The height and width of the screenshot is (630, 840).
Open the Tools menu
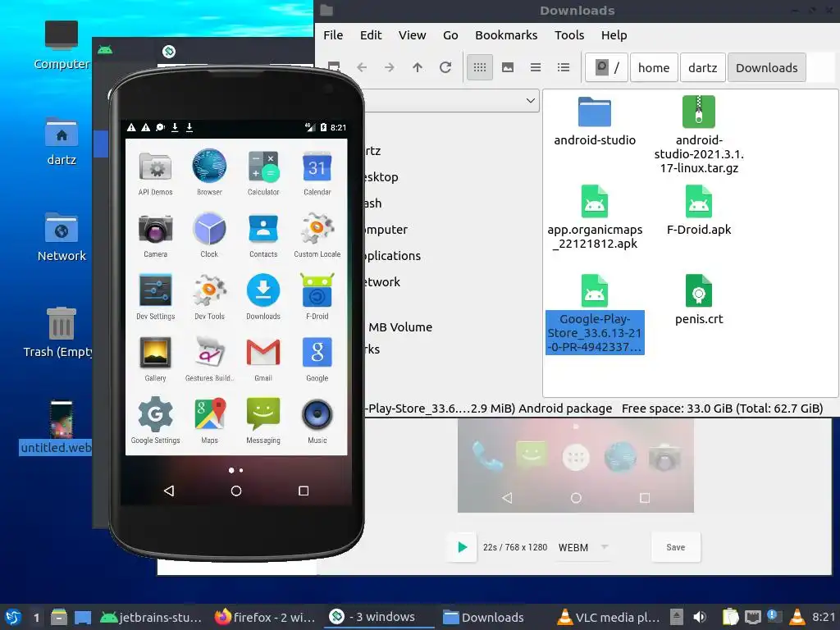[569, 35]
